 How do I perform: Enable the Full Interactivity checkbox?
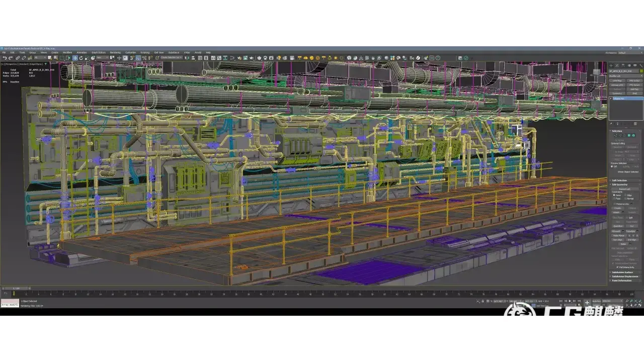click(x=617, y=267)
